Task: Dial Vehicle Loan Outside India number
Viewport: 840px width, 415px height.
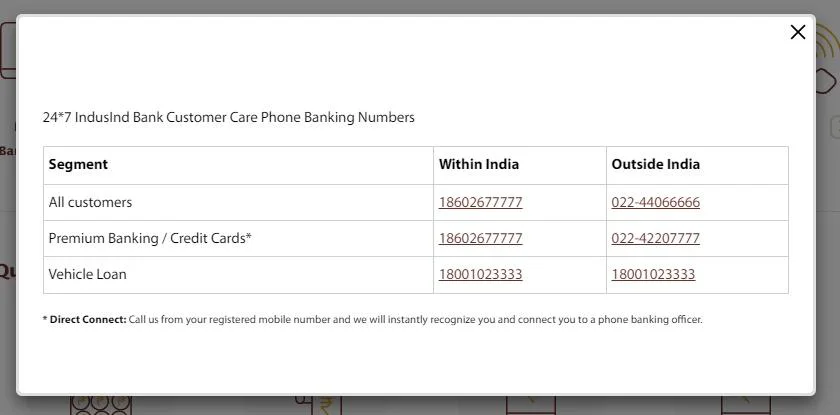Action: [x=653, y=274]
